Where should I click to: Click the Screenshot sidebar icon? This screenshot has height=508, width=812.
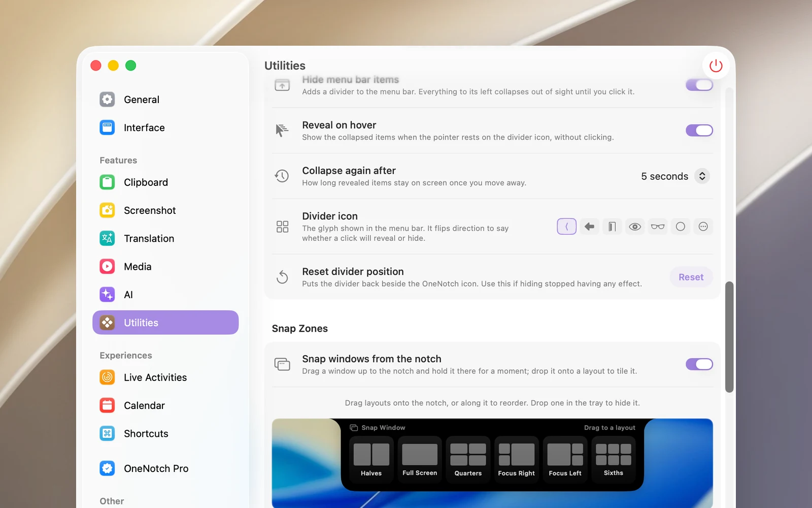pyautogui.click(x=107, y=210)
